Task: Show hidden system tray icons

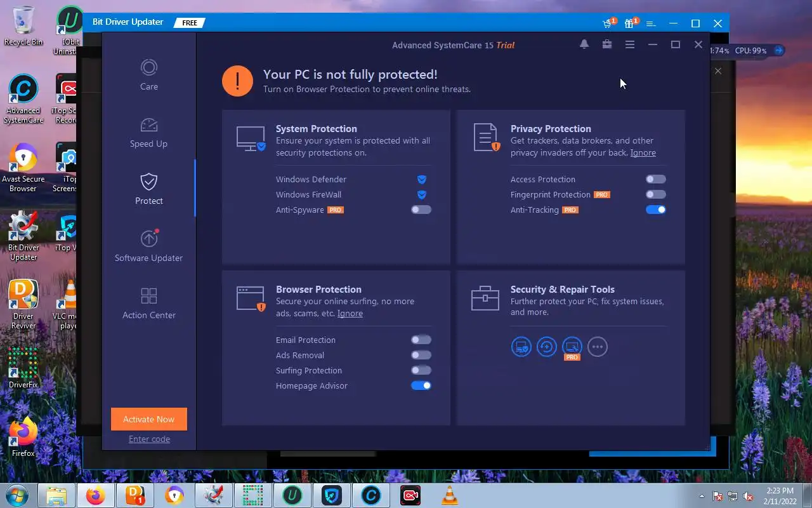Action: (702, 496)
